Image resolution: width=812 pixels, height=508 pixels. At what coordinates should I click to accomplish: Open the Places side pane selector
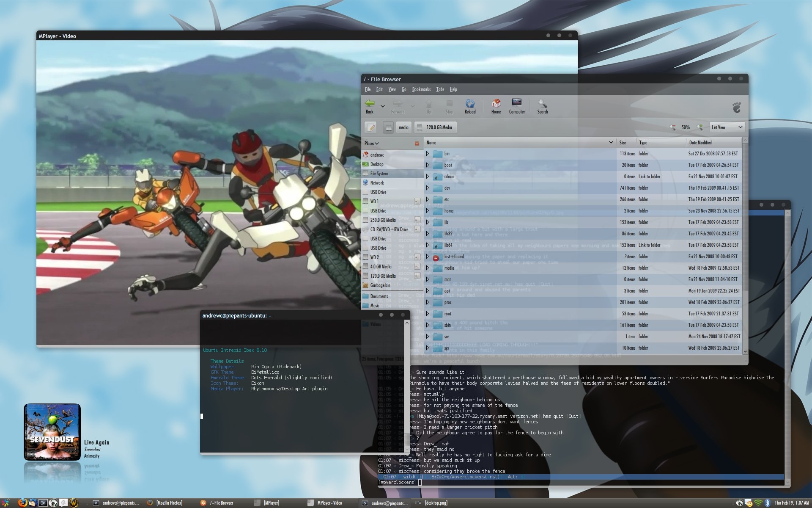[372, 144]
